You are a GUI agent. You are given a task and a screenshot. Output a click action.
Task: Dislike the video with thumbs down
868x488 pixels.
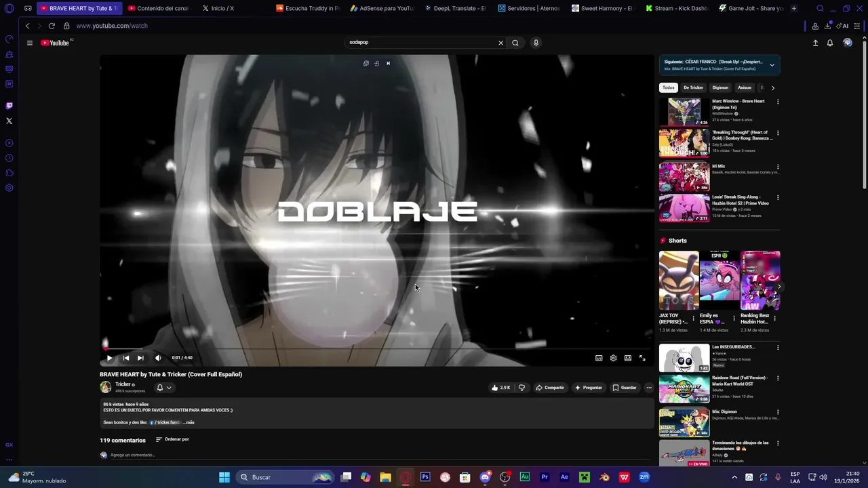pyautogui.click(x=521, y=388)
